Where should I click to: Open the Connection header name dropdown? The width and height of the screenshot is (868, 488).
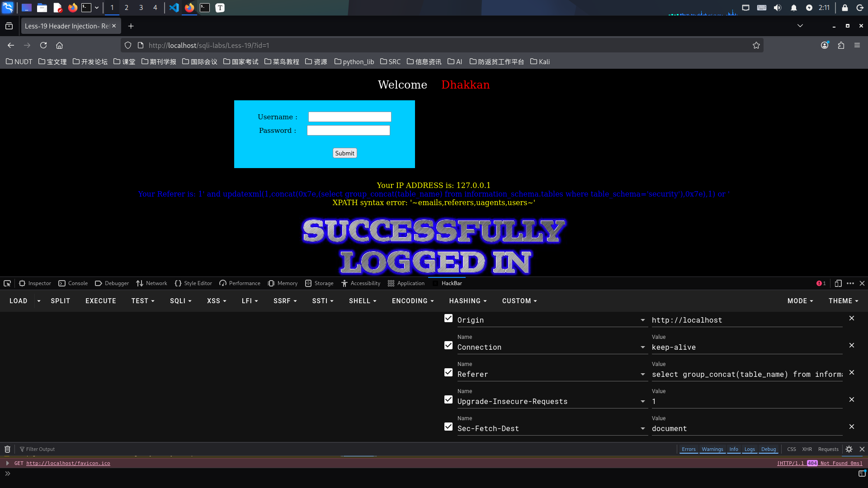point(642,347)
